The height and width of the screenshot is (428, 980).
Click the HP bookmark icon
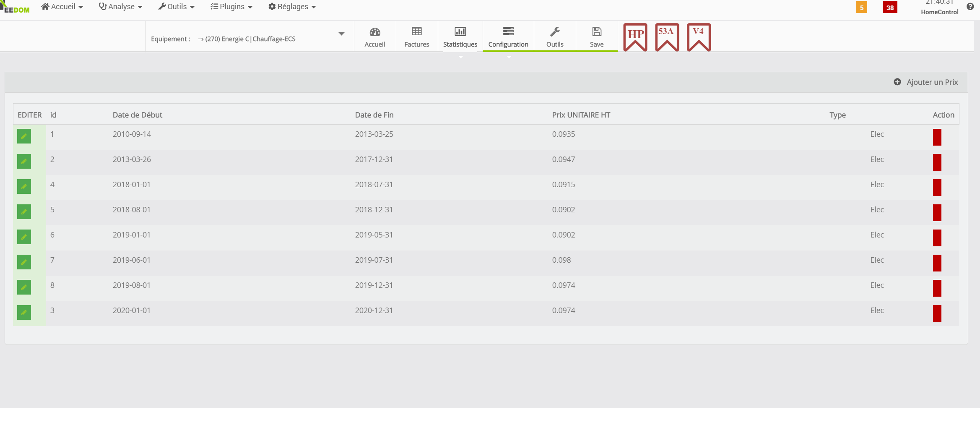click(635, 37)
